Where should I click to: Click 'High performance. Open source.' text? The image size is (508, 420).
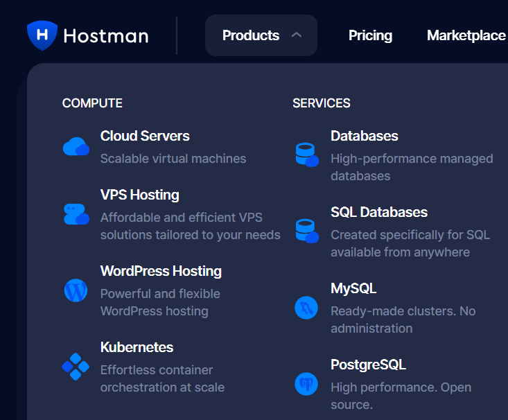pos(401,396)
